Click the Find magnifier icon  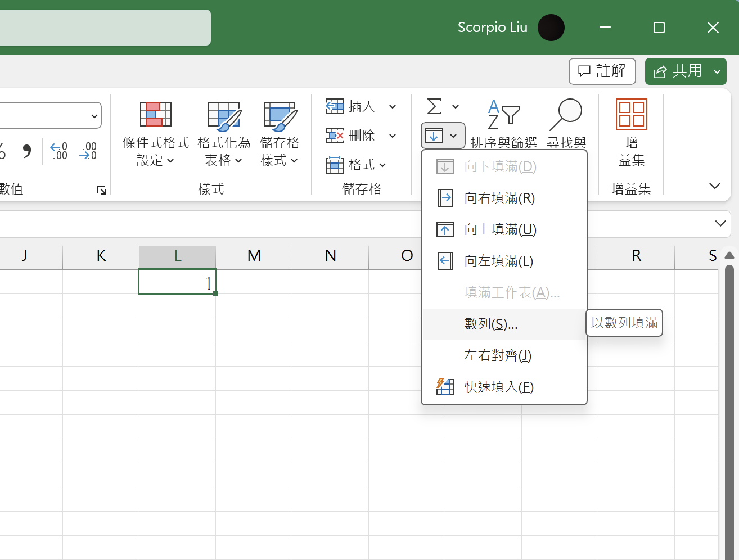click(566, 115)
